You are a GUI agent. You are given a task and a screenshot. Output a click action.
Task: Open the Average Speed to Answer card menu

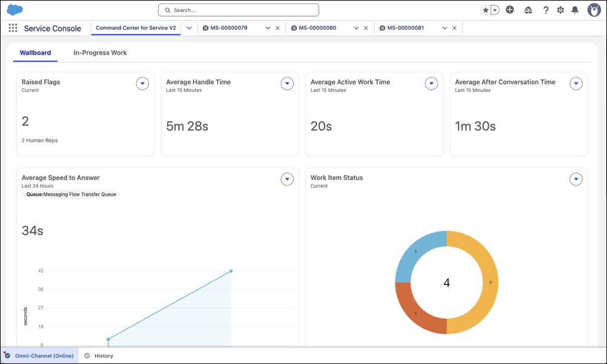coord(287,179)
